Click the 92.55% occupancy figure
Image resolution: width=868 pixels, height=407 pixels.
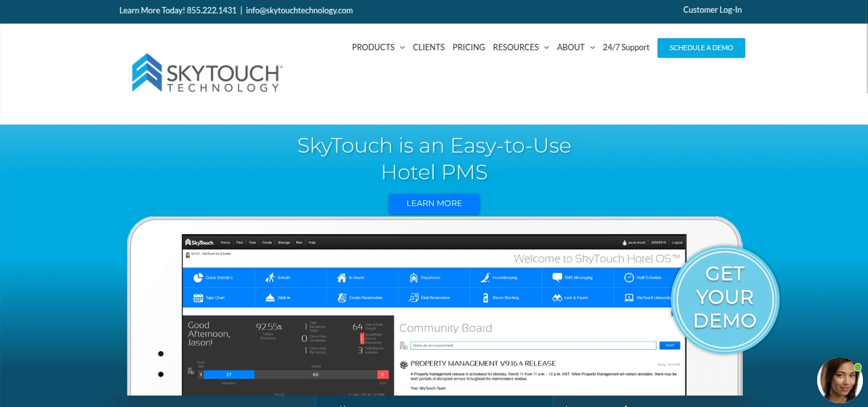coord(269,326)
